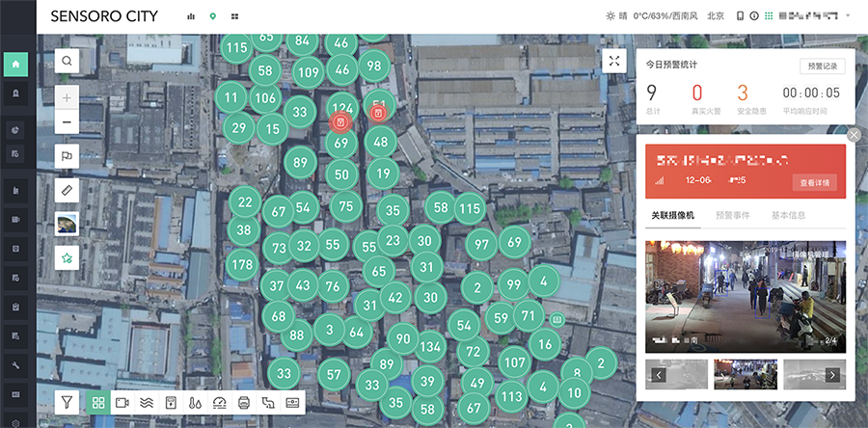Toggle the wave water-level sensor filter

[147, 403]
